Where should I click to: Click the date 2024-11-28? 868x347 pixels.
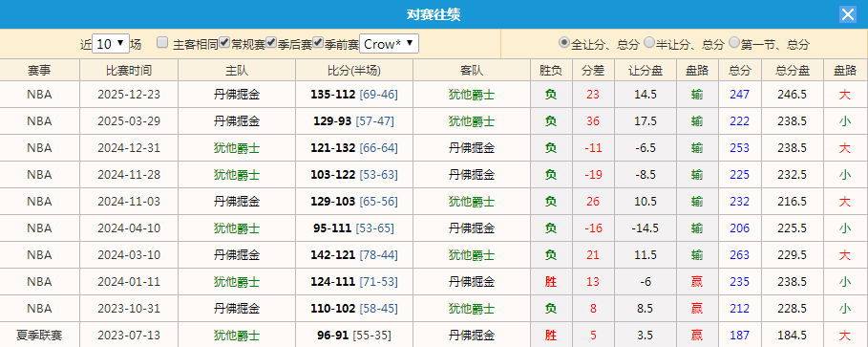click(x=129, y=175)
